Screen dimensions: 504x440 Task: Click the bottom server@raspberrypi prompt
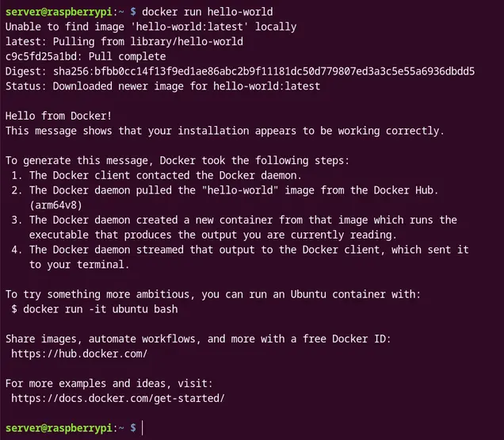[60, 428]
